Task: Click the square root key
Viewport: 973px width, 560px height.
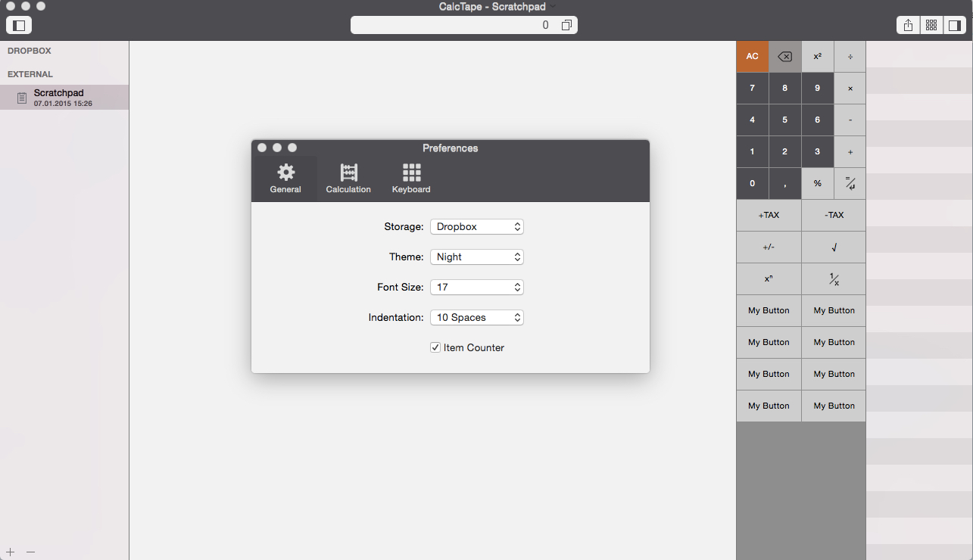Action: [x=834, y=247]
